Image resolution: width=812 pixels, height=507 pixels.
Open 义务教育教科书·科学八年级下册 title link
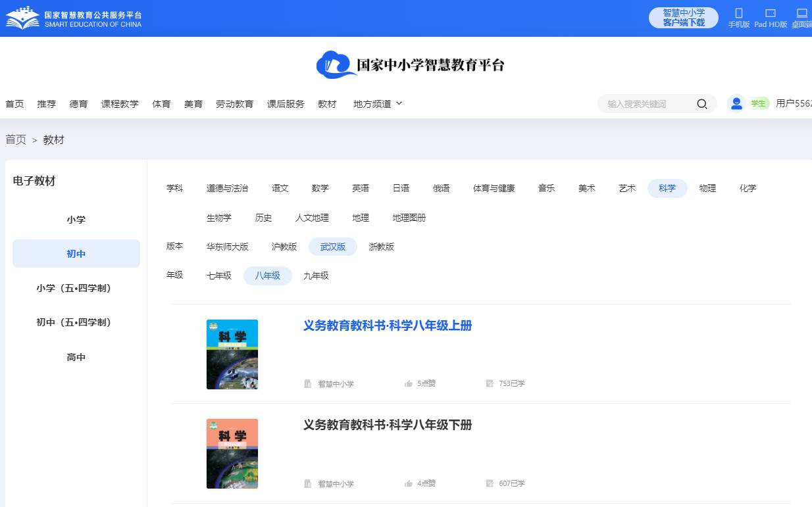[x=388, y=425]
